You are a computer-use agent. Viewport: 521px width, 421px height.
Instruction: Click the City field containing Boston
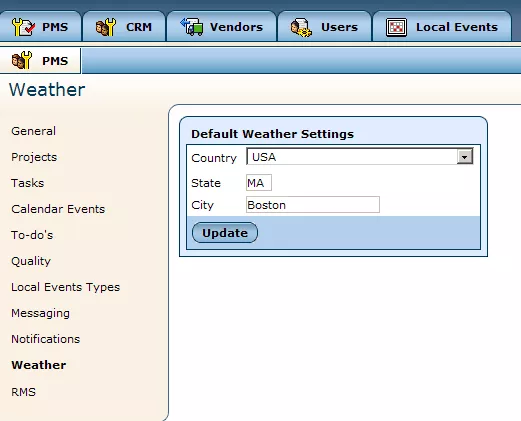tap(313, 205)
